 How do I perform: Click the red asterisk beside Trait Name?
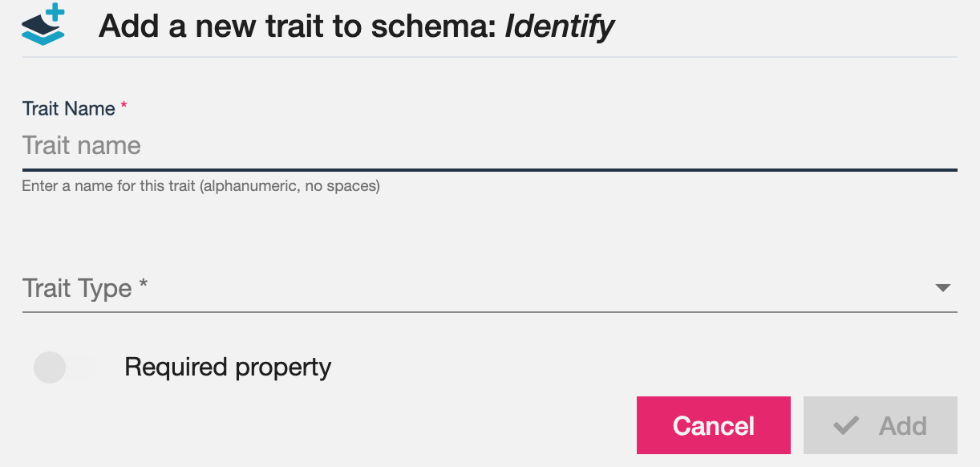[x=124, y=106]
